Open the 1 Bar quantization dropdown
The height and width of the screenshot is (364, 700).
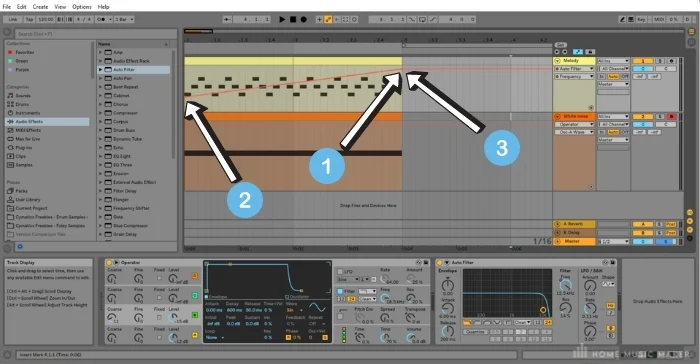pos(124,19)
